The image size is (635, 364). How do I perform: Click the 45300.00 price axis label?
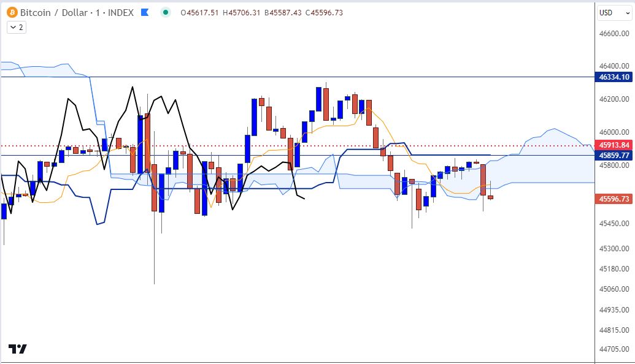pyautogui.click(x=614, y=248)
